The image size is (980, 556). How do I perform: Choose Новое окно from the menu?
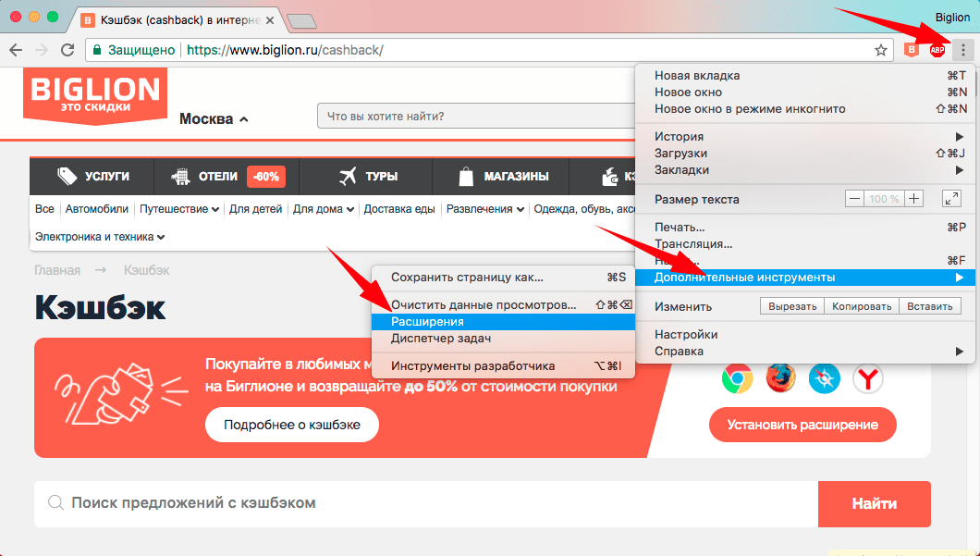tap(805, 92)
